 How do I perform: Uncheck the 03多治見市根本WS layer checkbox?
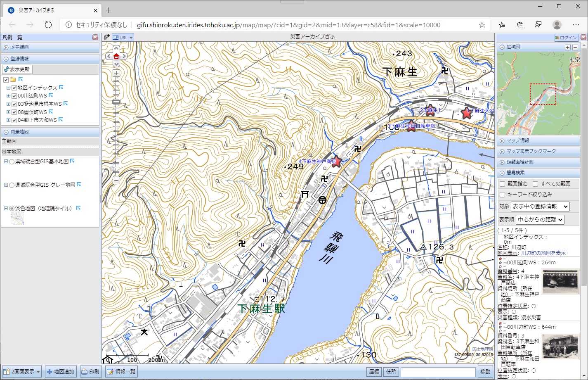[x=14, y=104]
